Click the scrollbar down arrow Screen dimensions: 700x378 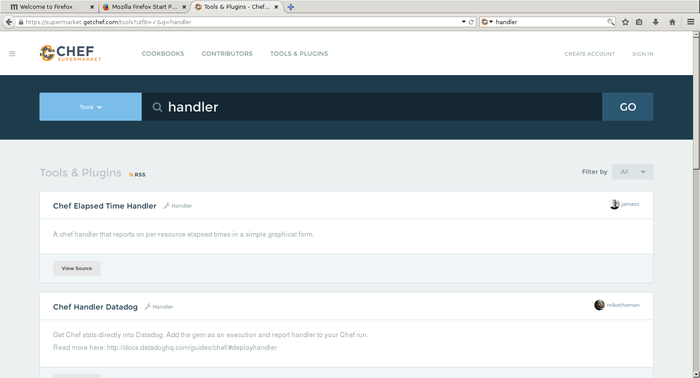point(696,374)
